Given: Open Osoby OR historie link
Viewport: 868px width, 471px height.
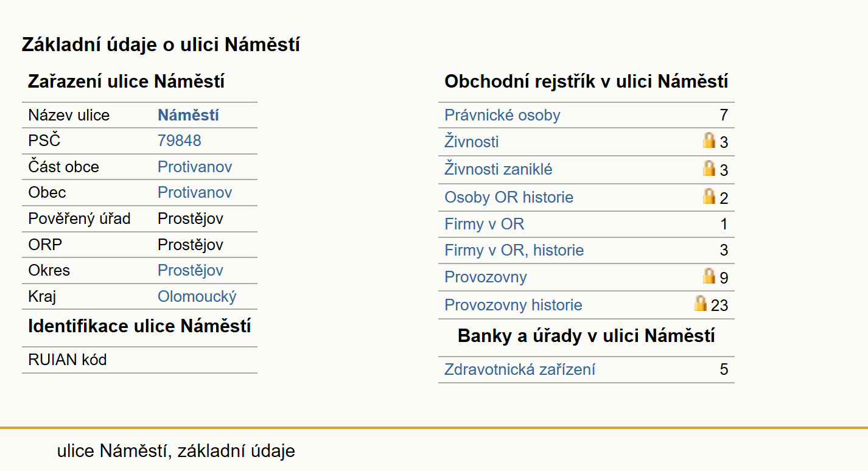Looking at the screenshot, I should tap(509, 197).
